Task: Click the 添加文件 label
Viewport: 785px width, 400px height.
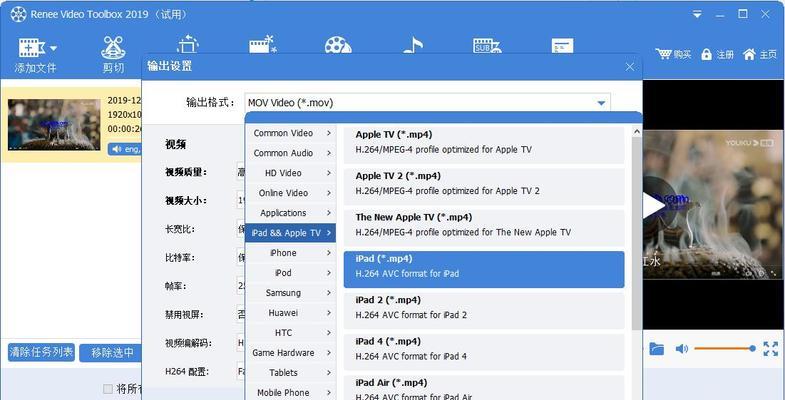Action: tap(35, 68)
